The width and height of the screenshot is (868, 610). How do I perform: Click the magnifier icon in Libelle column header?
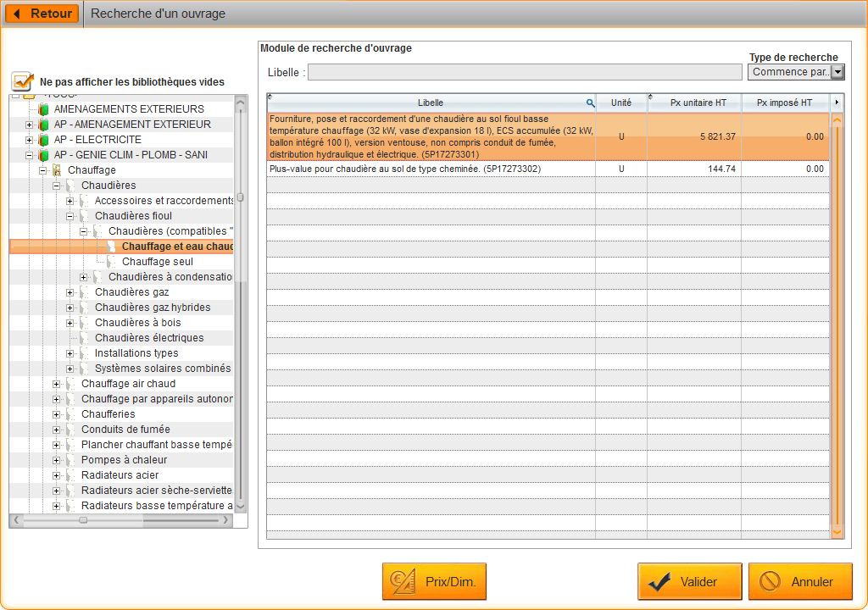(590, 103)
